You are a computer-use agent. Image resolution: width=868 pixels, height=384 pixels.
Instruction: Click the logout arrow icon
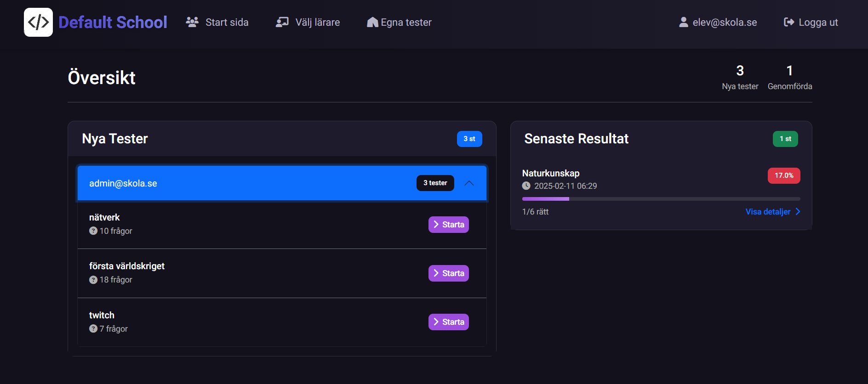(x=789, y=22)
